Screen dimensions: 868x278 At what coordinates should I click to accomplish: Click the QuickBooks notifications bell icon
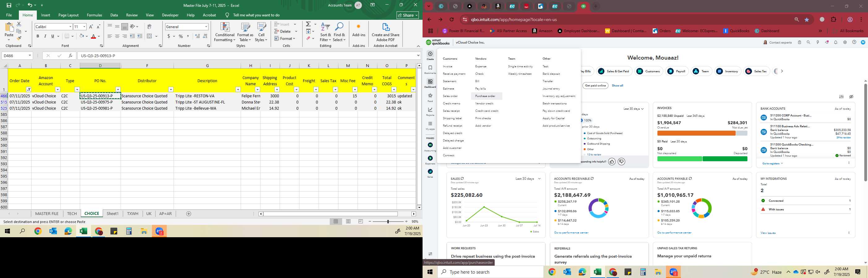click(x=836, y=42)
